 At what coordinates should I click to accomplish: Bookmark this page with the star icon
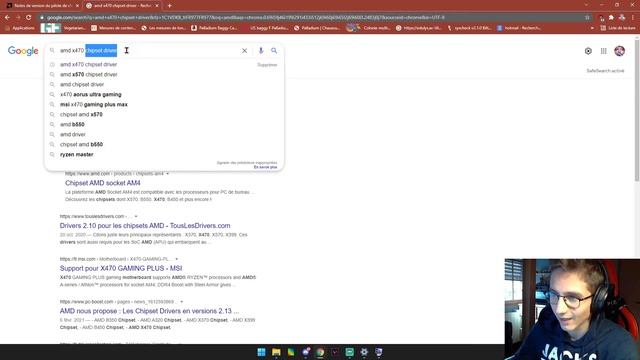tap(587, 18)
